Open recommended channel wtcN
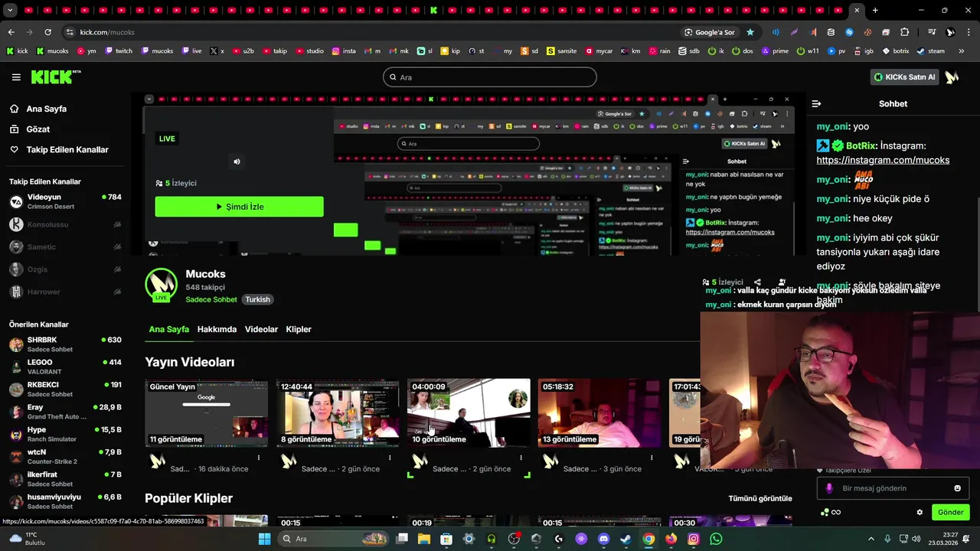The width and height of the screenshot is (980, 551). click(65, 456)
